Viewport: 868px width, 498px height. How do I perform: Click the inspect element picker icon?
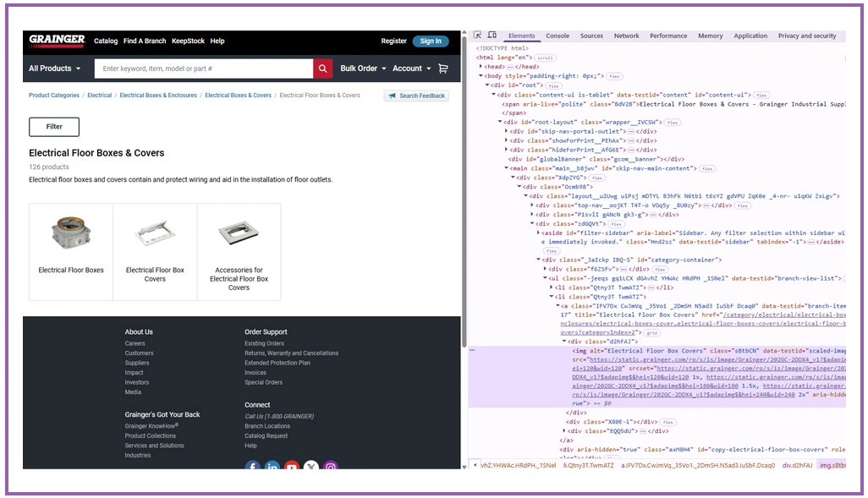click(477, 36)
